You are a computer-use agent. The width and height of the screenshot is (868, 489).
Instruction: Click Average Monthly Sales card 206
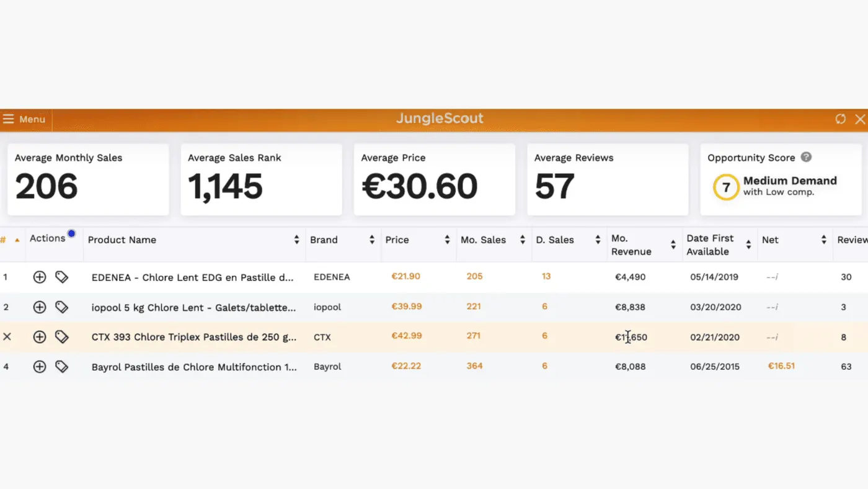point(88,180)
